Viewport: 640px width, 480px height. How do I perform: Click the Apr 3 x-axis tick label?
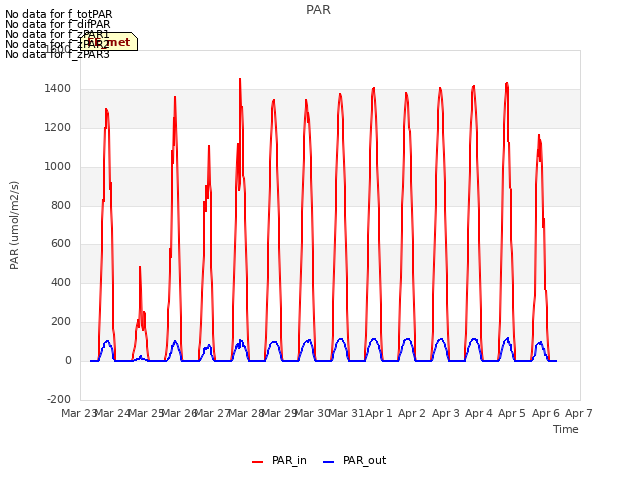coord(445,413)
